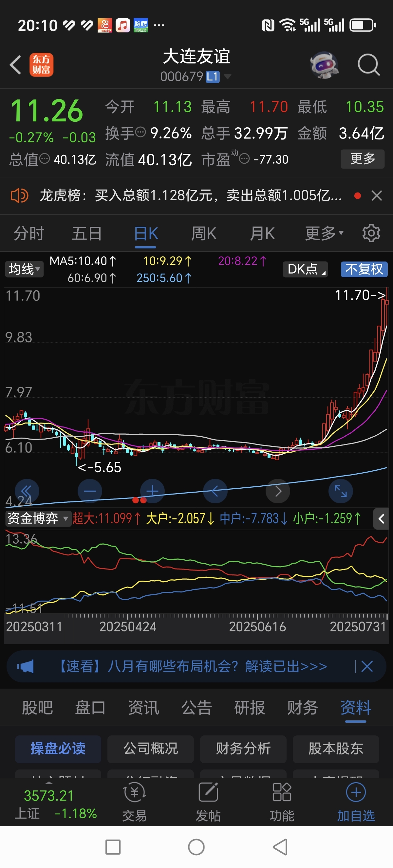Viewport: 393px width, 868px height.
Task: Expand the stock code 000679 dropdown
Action: (228, 77)
